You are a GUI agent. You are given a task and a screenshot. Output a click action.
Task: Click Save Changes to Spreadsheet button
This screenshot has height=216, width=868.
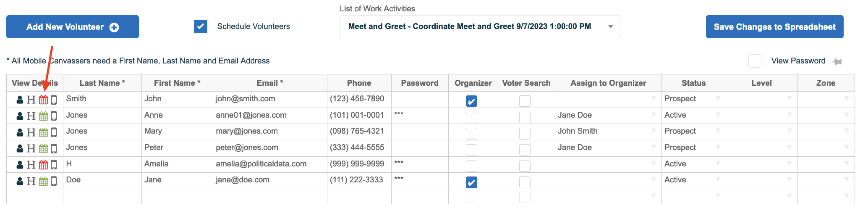(774, 27)
